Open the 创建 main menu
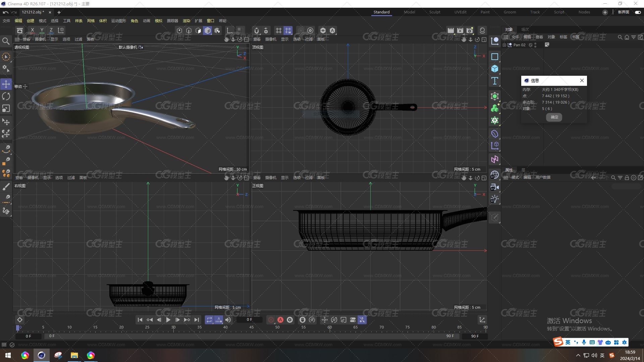 tap(31, 21)
